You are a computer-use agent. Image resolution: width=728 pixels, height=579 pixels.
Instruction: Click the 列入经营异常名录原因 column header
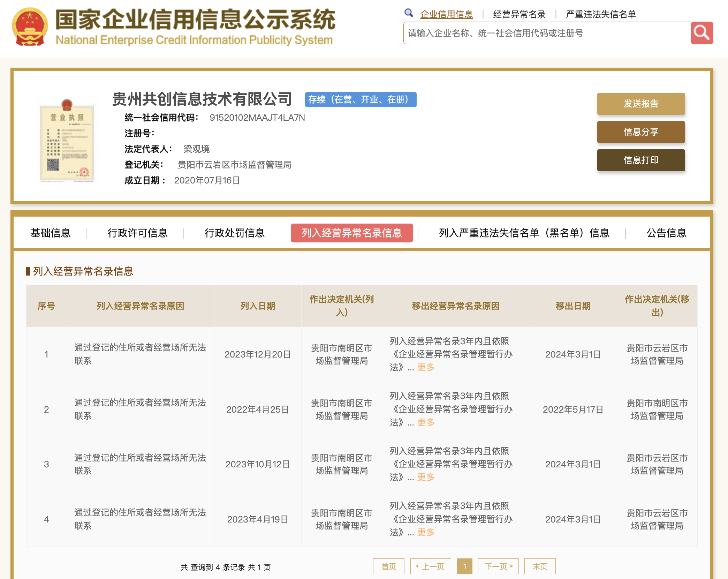click(x=140, y=306)
